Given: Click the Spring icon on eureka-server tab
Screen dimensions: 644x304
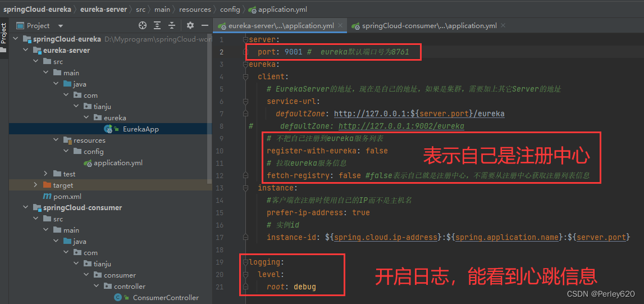Looking at the screenshot, I should (222, 26).
